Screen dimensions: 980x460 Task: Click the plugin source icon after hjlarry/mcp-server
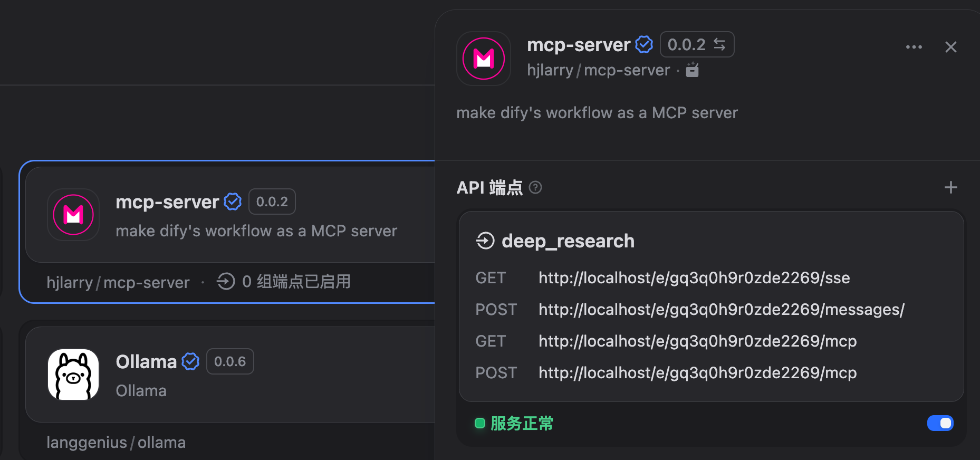click(692, 70)
